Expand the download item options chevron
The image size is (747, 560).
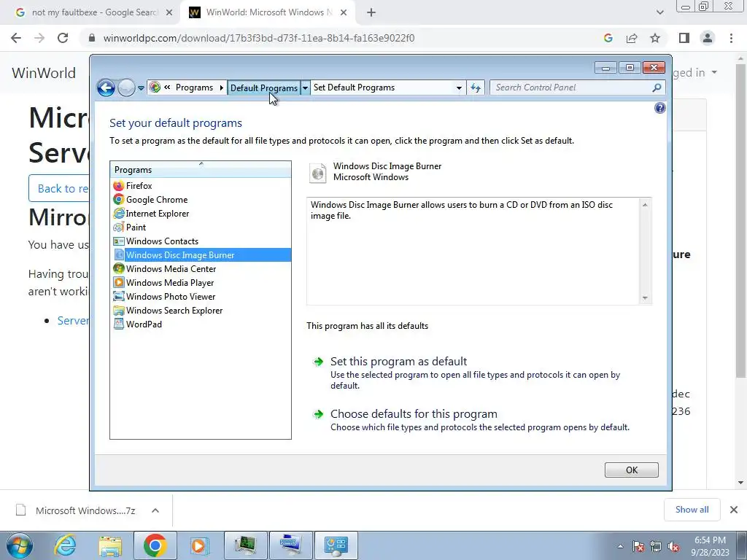155,510
